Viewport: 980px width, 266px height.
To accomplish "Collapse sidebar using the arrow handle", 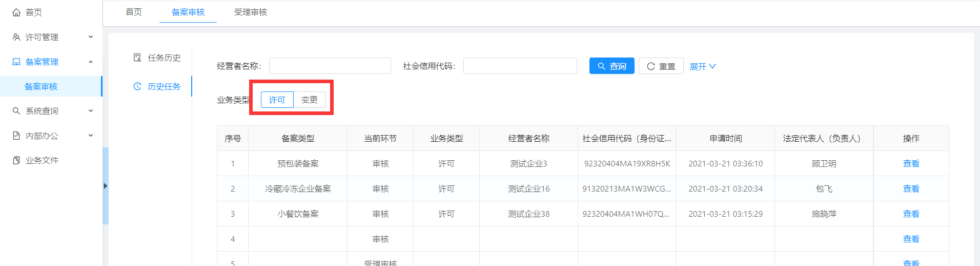I will pyautogui.click(x=105, y=186).
